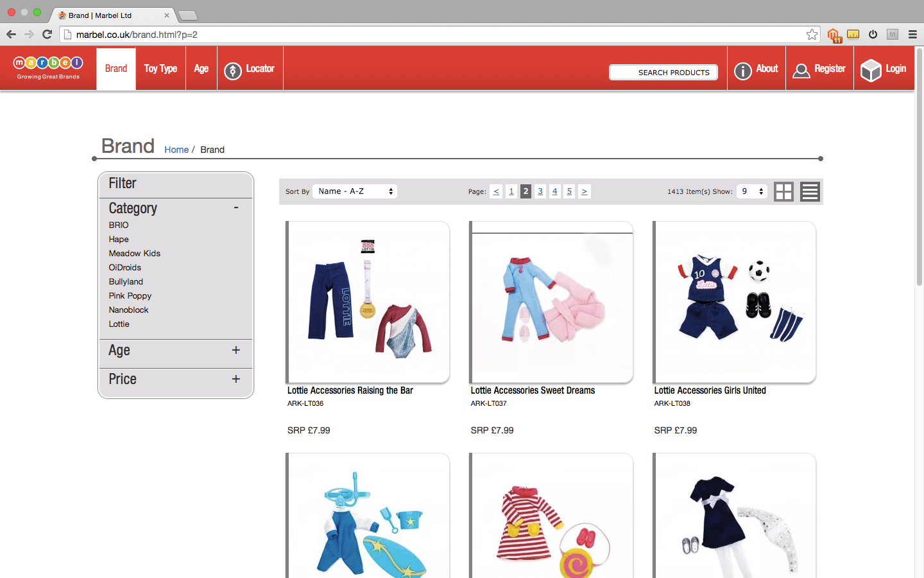Click the power extension icon
This screenshot has width=924, height=578.
pyautogui.click(x=873, y=35)
